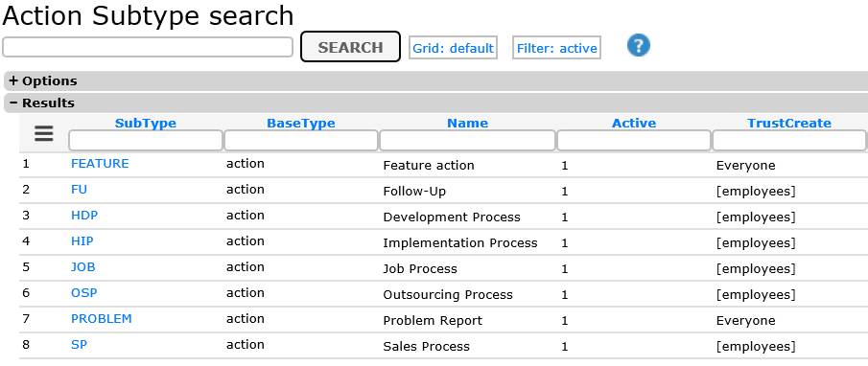The image size is (868, 366).
Task: Select the 'Problem Report' name cell
Action: coord(433,321)
